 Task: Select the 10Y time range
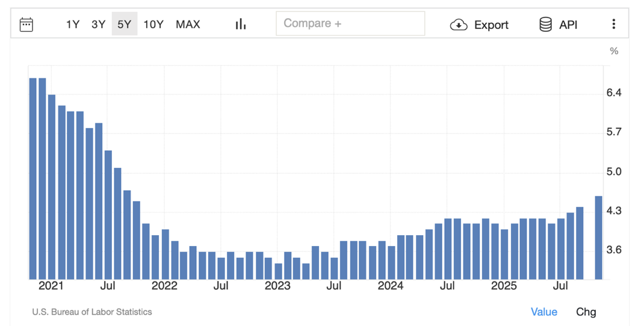(153, 24)
